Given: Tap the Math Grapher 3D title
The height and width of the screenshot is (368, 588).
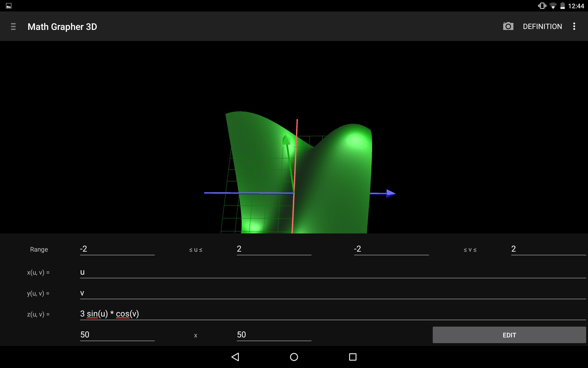Looking at the screenshot, I should point(62,26).
